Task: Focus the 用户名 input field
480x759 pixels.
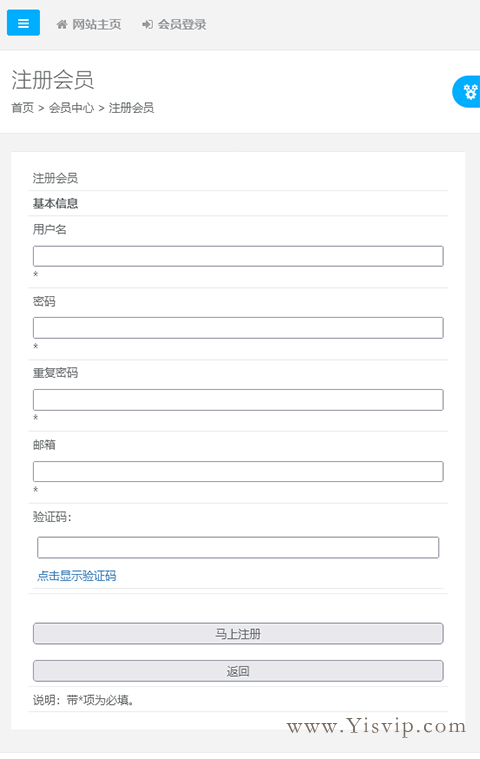Action: (238, 256)
